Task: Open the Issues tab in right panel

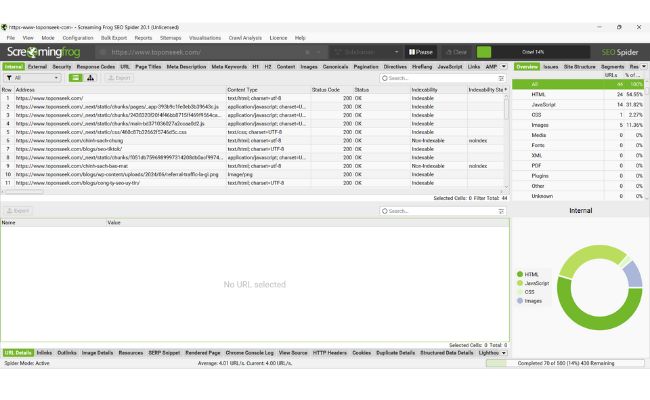Action: pos(551,66)
